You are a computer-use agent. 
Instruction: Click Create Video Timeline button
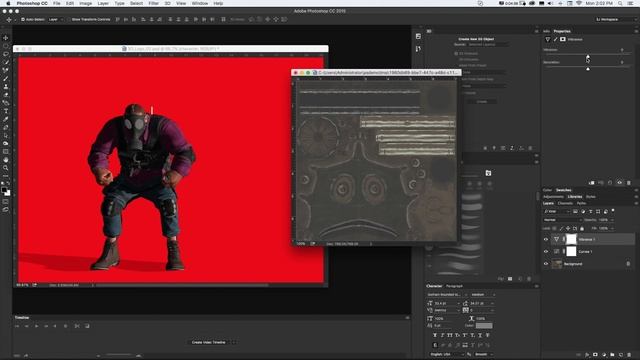point(209,342)
